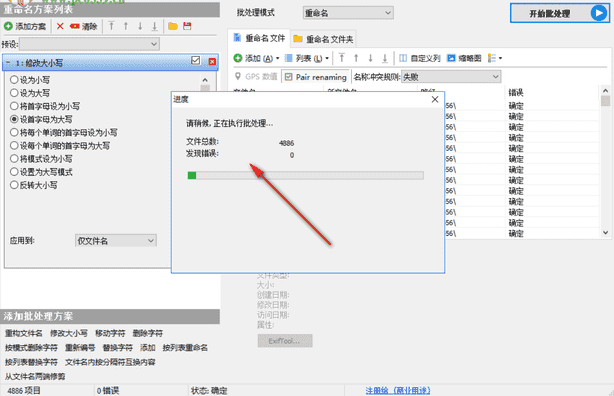
Task: Add the 移动字符 batch scheme
Action: (x=110, y=333)
